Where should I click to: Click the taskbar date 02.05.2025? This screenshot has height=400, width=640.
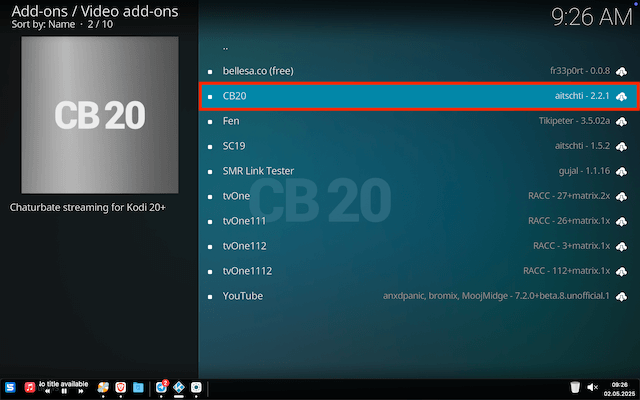tap(620, 393)
